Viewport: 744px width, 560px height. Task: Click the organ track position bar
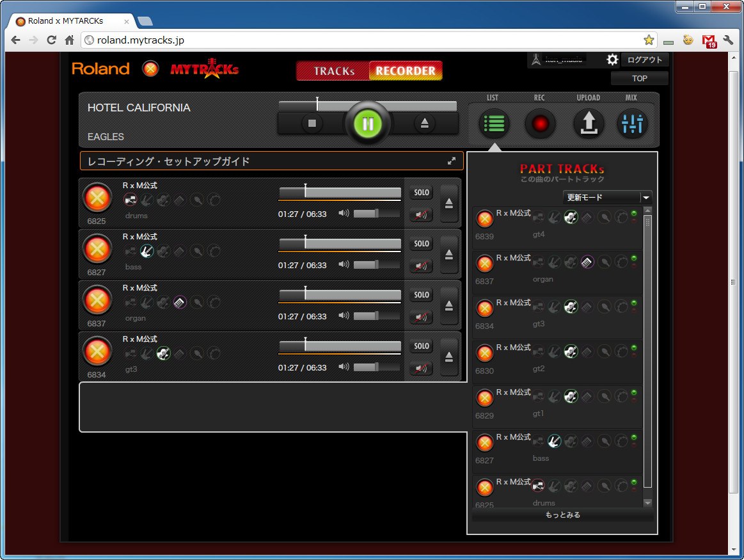[340, 294]
